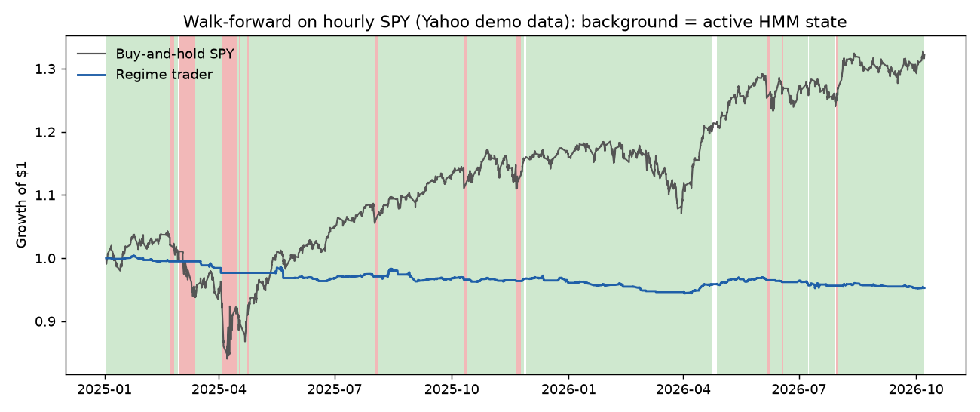Click the x-axis label 2025-10

coord(452,390)
